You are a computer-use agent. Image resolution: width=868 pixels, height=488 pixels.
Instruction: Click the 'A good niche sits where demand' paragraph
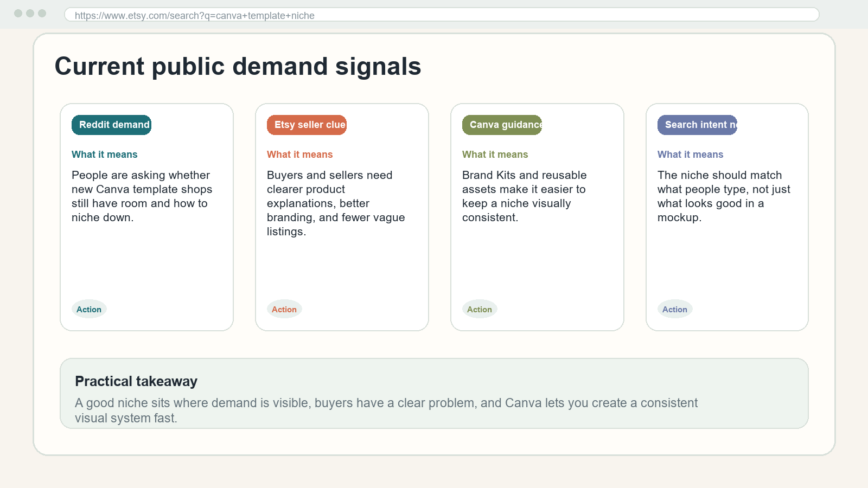point(386,410)
